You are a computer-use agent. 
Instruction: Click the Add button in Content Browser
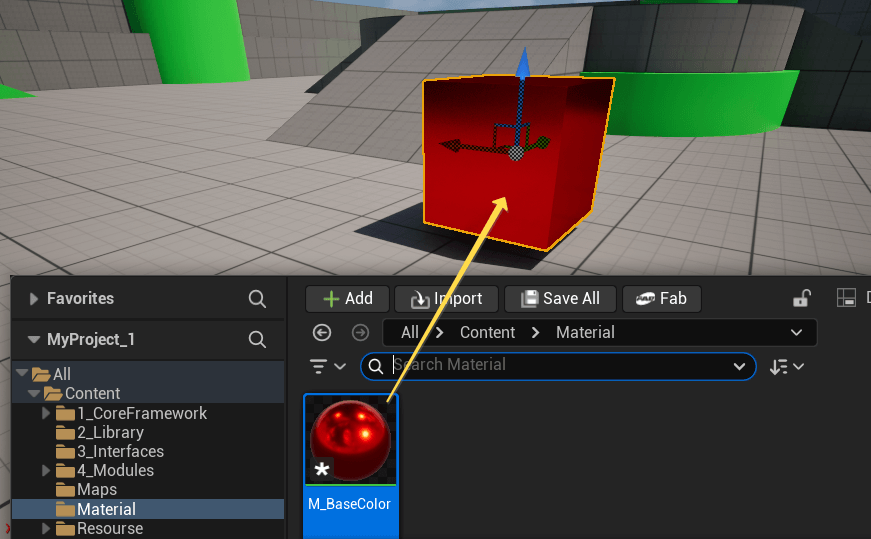coord(345,298)
